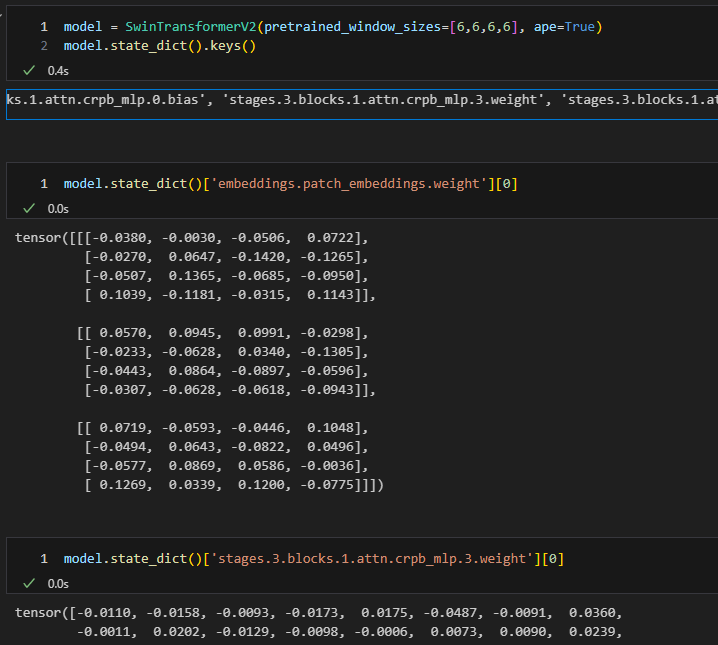Click the tensor value 0.0570
The height and width of the screenshot is (645, 718).
pos(122,333)
